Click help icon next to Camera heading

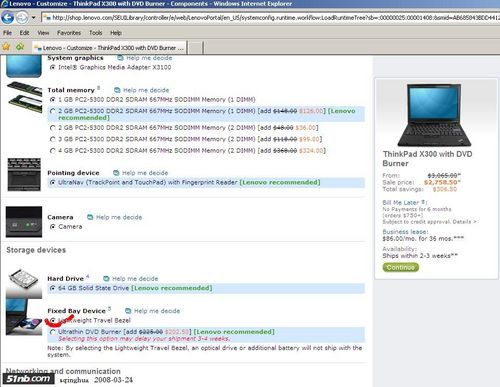pos(90,217)
